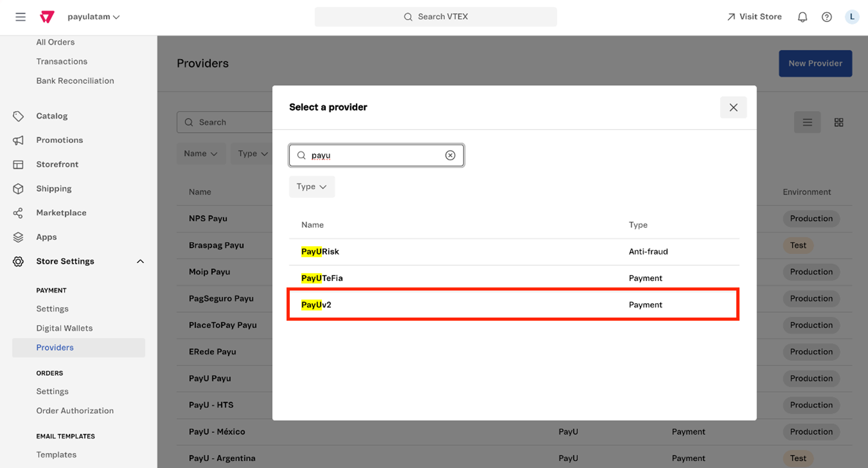The width and height of the screenshot is (868, 468).
Task: Open the user profile avatar L
Action: [852, 17]
